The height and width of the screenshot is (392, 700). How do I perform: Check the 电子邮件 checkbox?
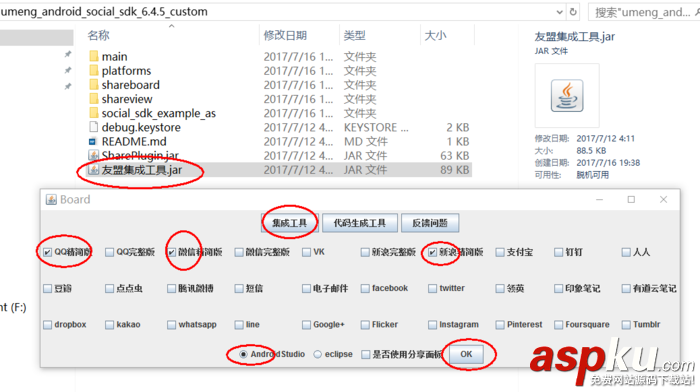[306, 288]
